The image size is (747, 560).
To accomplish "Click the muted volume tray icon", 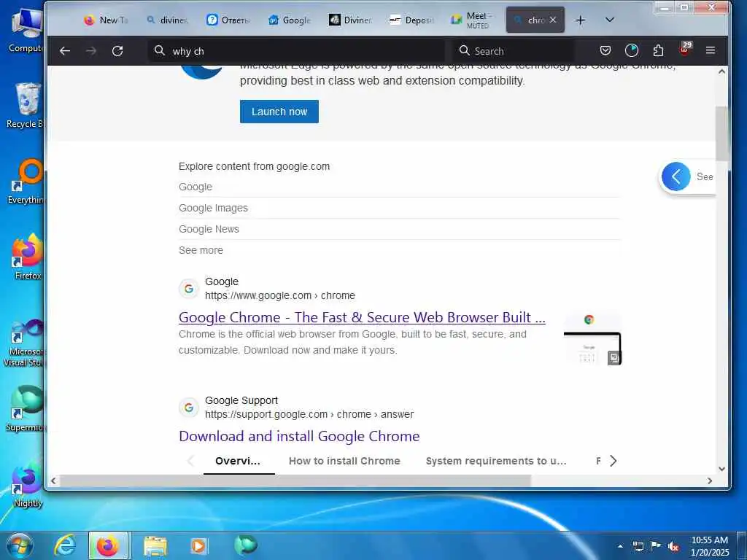I will (x=673, y=546).
